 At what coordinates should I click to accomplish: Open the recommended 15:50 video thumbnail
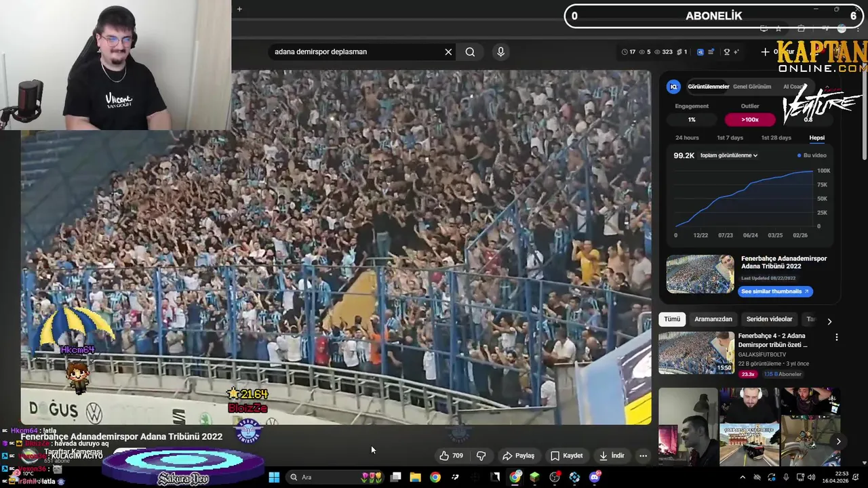coord(696,352)
